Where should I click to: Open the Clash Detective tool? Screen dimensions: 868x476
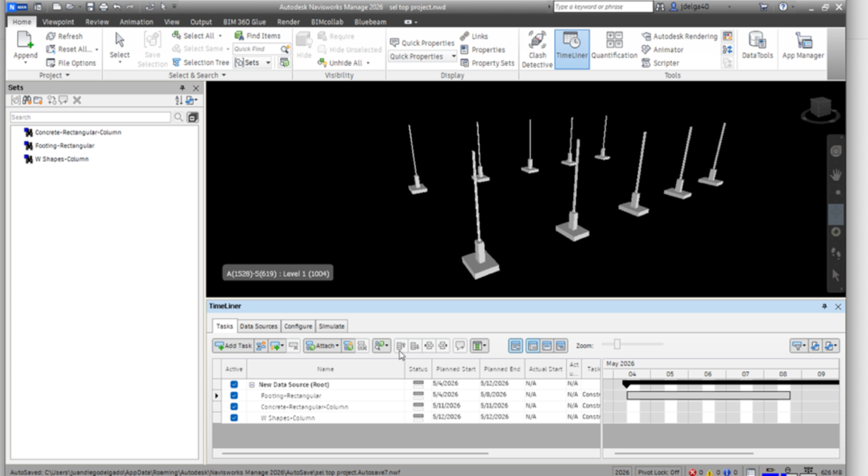(537, 49)
